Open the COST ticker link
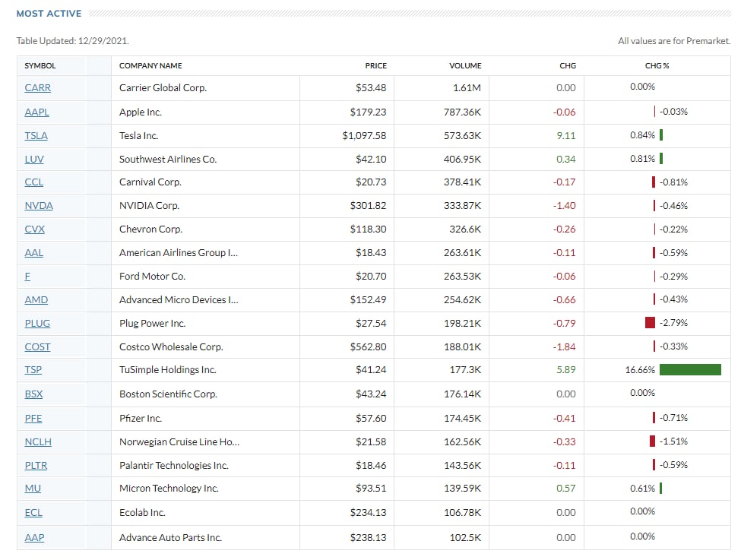741x560 pixels. click(37, 347)
